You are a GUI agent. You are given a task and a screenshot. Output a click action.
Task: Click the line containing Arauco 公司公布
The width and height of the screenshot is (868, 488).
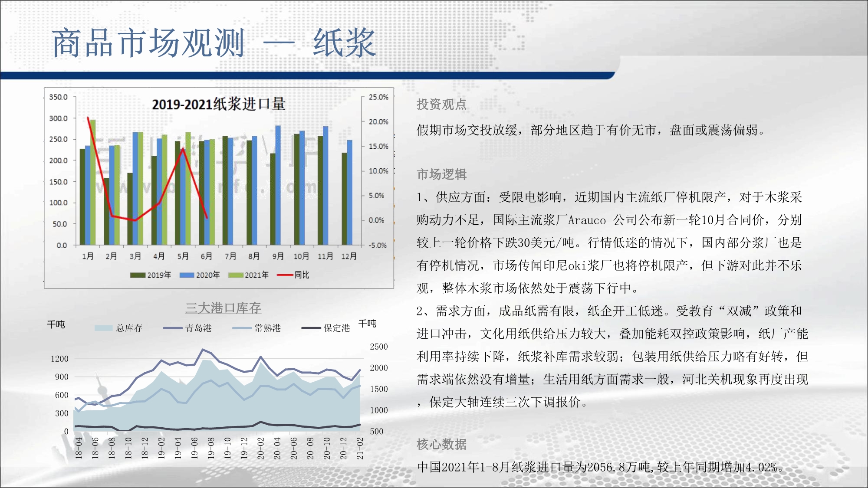(609, 220)
